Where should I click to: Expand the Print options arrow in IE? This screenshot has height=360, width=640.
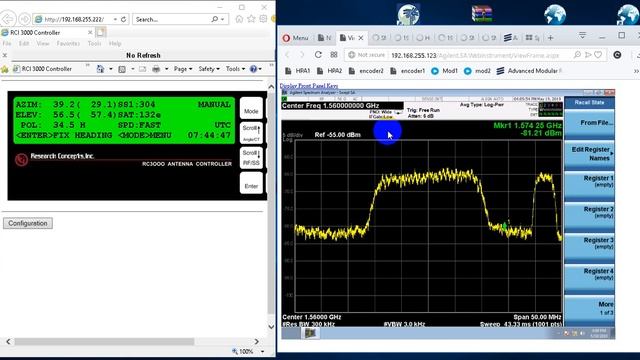tap(167, 69)
